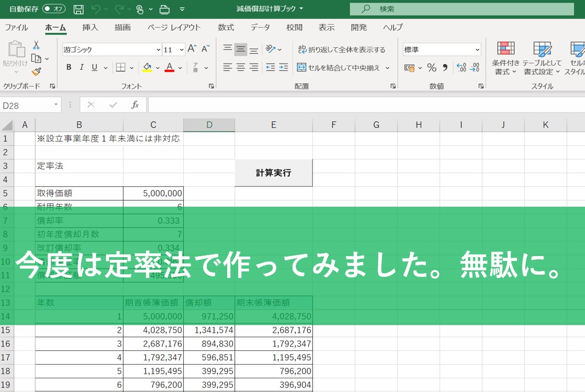Viewport: 585px width, 392px height.
Task: Toggle Wrap Text for the cell
Action: [341, 49]
